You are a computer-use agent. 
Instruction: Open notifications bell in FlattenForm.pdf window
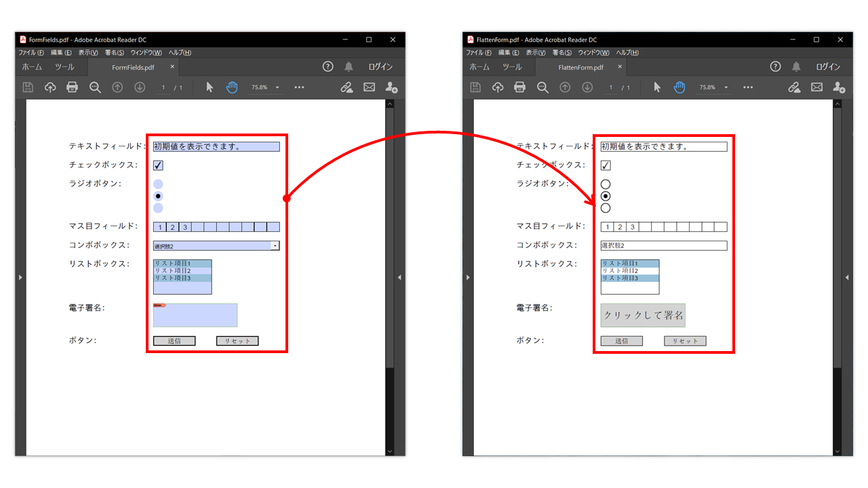click(796, 66)
